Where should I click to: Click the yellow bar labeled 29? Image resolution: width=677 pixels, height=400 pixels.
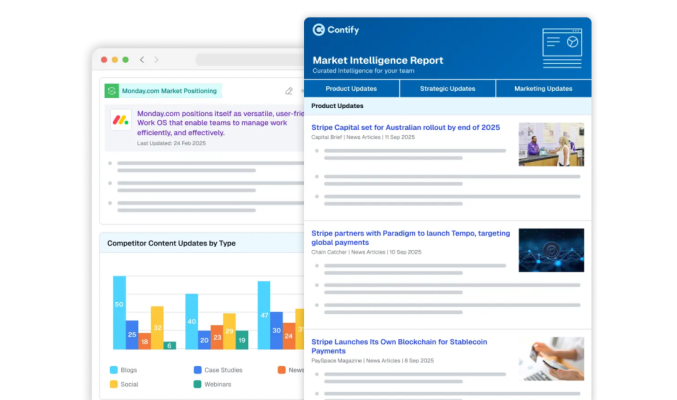tap(229, 331)
